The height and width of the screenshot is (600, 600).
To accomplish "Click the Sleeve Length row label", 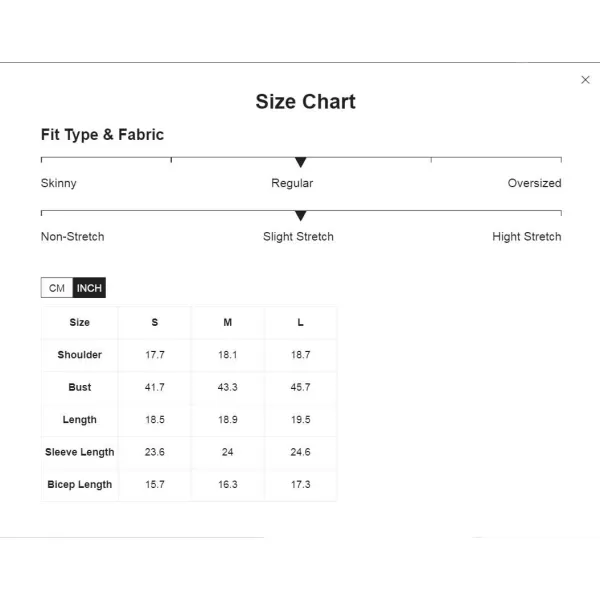I will point(80,452).
